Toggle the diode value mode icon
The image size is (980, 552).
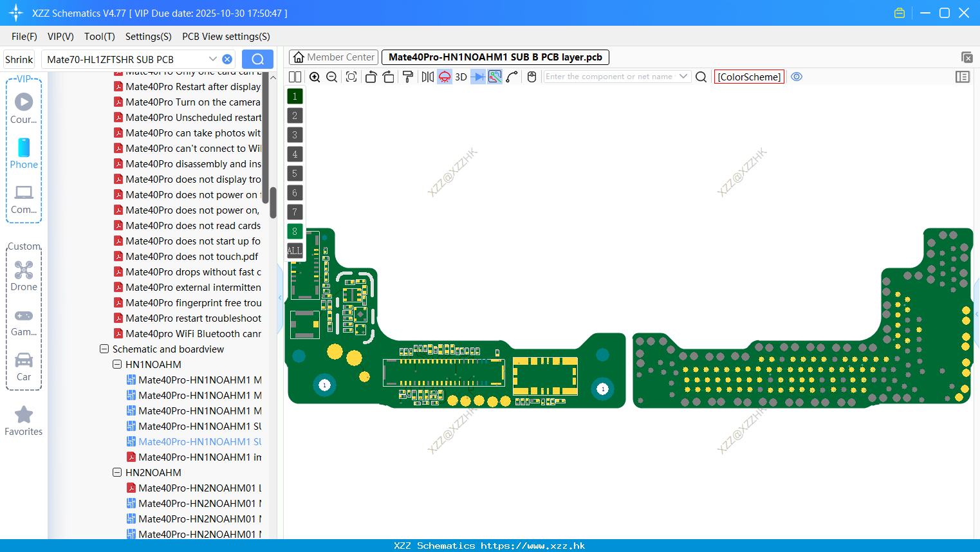478,77
